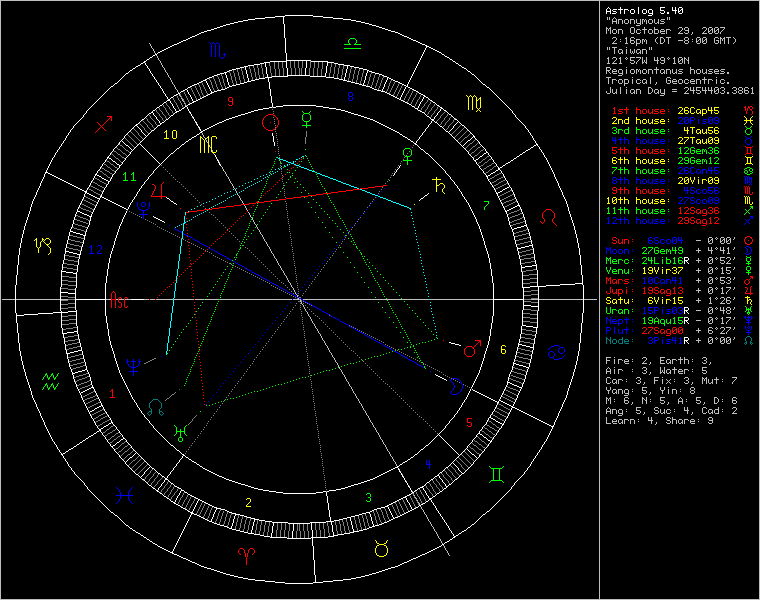Click house number 2 in the wheel

click(x=249, y=503)
